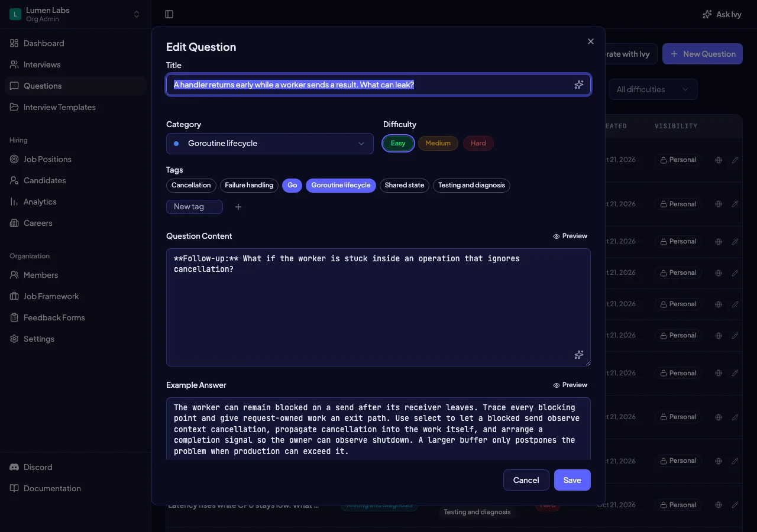The image size is (757, 532).
Task: Click into the Example Answer text area
Action: (x=378, y=429)
